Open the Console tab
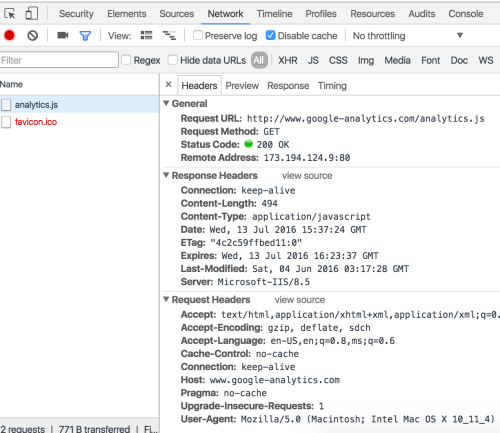The width and height of the screenshot is (500, 433). [x=466, y=14]
